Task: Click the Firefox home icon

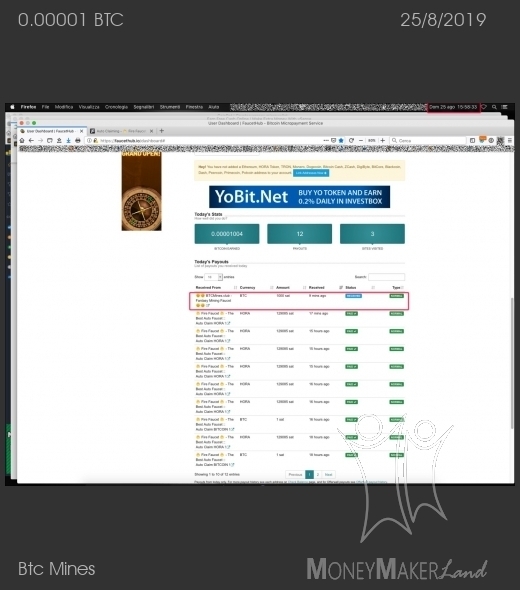Action: coord(22,140)
